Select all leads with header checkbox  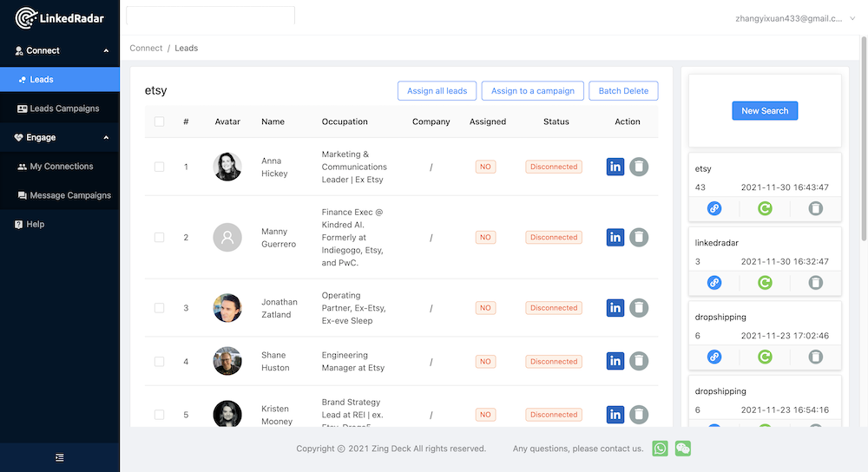coord(160,121)
